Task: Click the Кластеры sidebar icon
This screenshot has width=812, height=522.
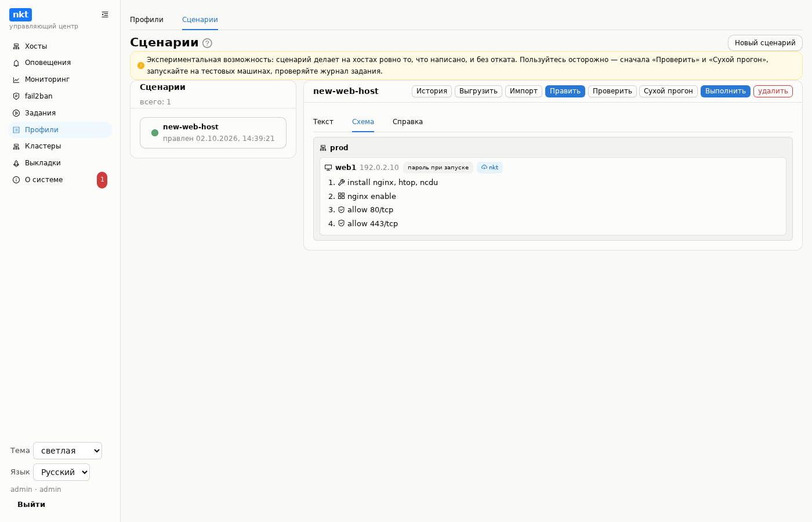Action: point(16,146)
